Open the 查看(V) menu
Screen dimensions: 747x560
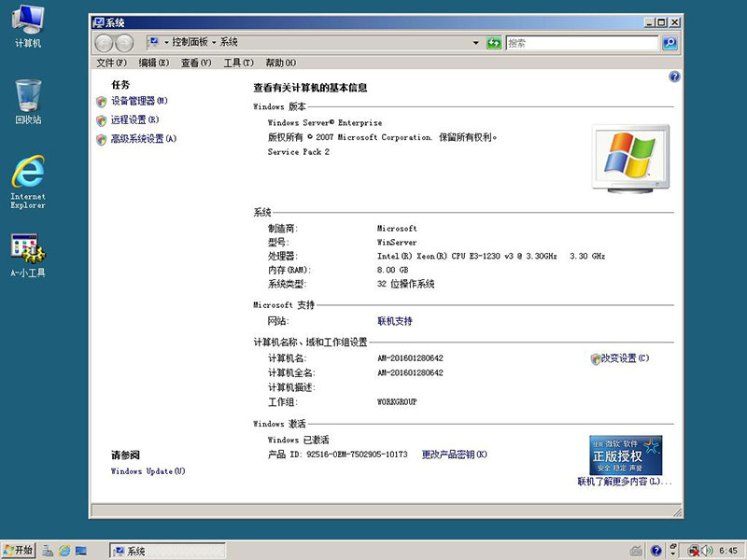tap(196, 63)
